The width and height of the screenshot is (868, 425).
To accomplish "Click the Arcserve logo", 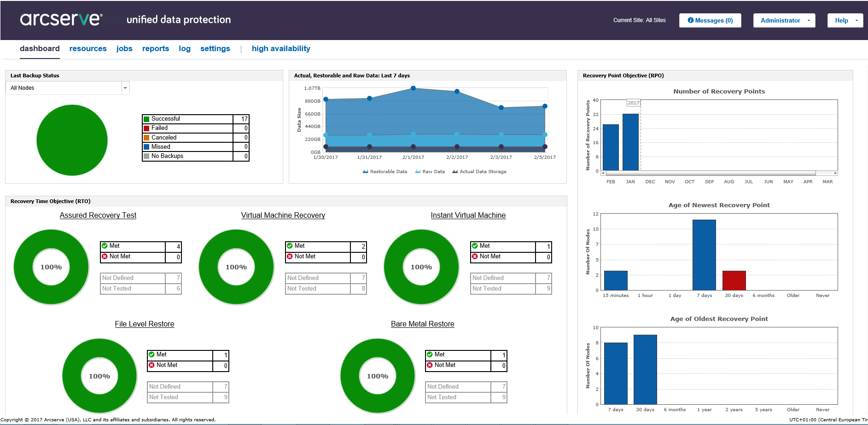I will tap(61, 19).
